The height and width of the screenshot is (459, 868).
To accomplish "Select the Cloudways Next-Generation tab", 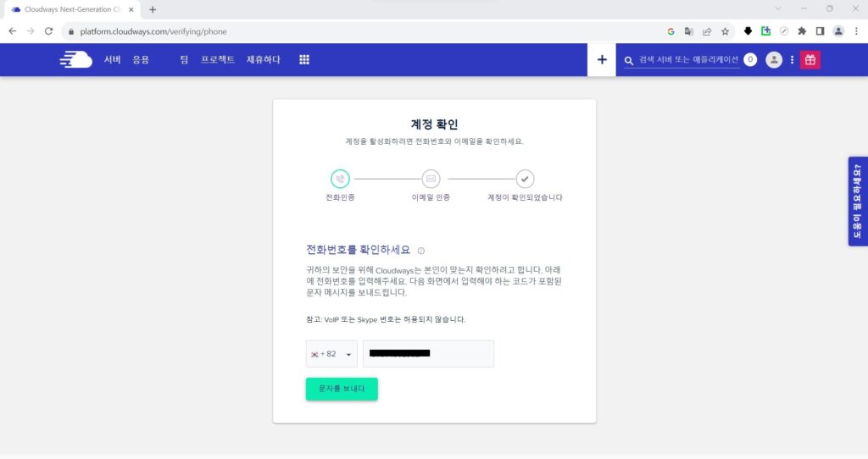I will click(73, 9).
